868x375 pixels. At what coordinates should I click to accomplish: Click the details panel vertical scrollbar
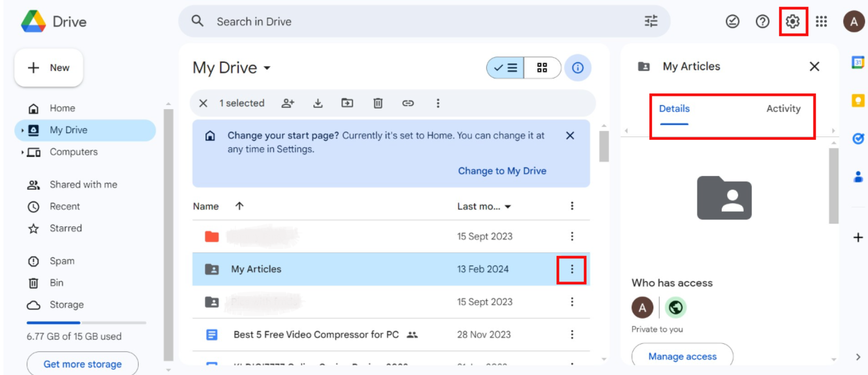click(x=834, y=186)
